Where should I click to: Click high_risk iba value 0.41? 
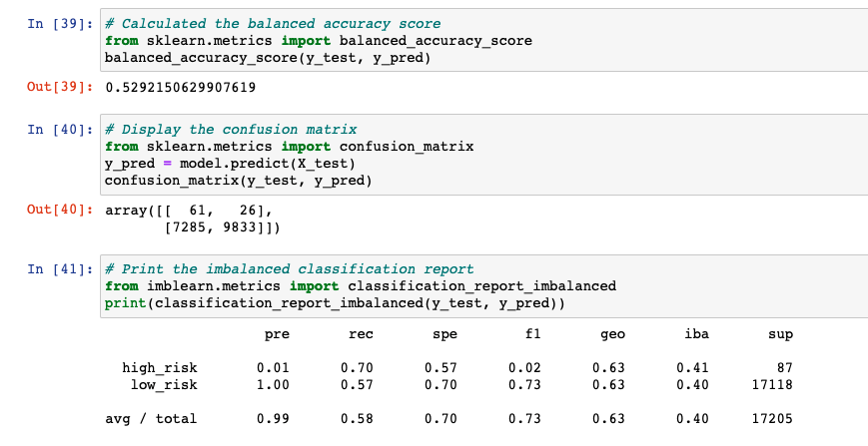pos(692,368)
